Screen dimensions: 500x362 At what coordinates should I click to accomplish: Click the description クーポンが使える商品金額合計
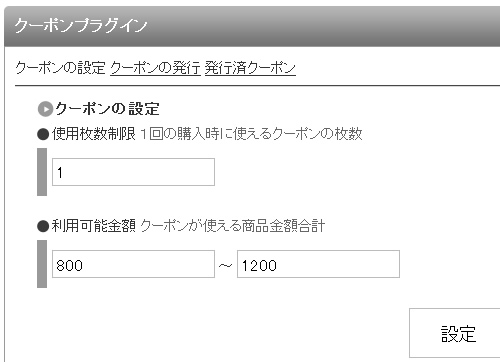[x=233, y=226]
